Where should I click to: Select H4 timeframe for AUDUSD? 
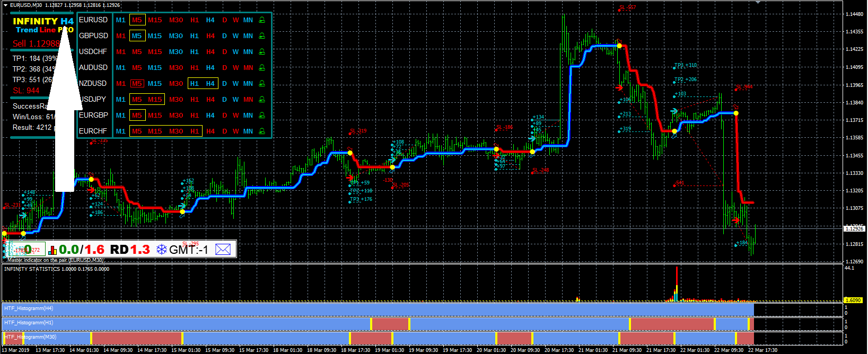point(211,68)
